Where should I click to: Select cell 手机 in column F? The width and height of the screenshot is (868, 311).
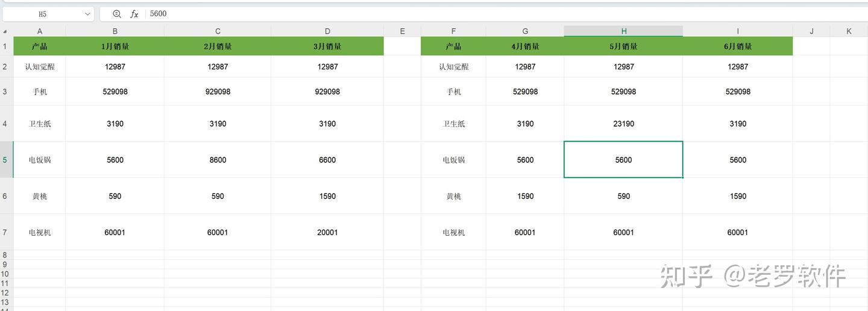453,92
